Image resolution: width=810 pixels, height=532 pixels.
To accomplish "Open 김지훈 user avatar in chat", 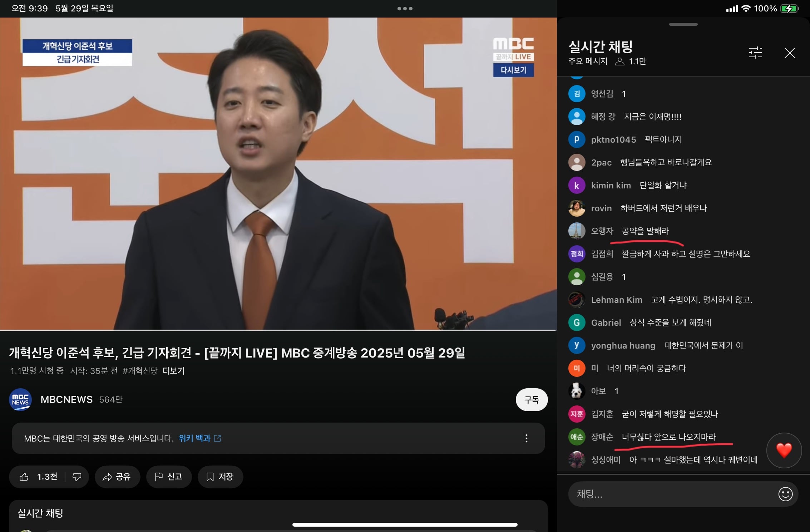I will tap(577, 414).
